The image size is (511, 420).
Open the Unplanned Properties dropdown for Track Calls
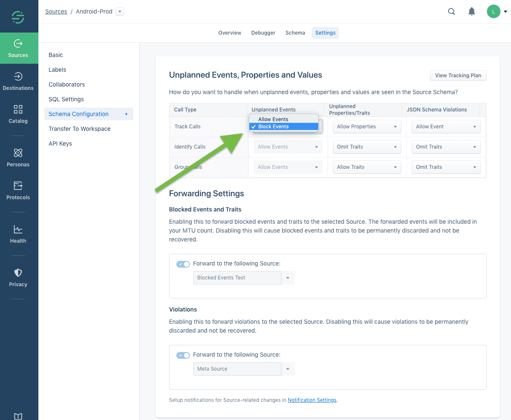366,126
